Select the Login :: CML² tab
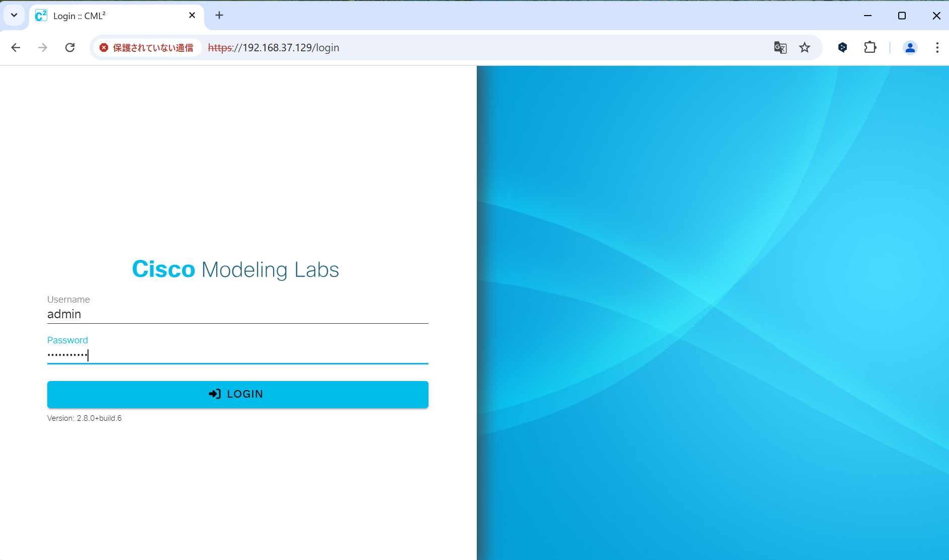Image resolution: width=949 pixels, height=560 pixels. (117, 16)
